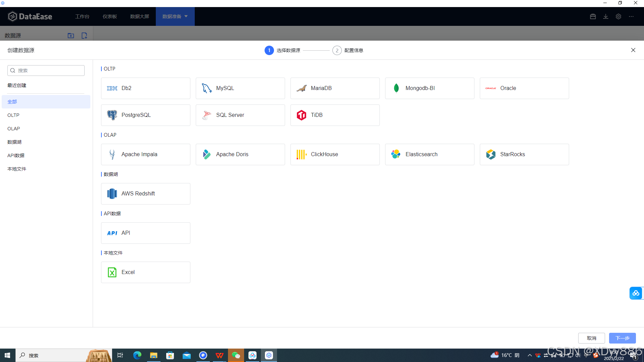Open Microsoft Store from taskbar
644x362 pixels.
170,355
